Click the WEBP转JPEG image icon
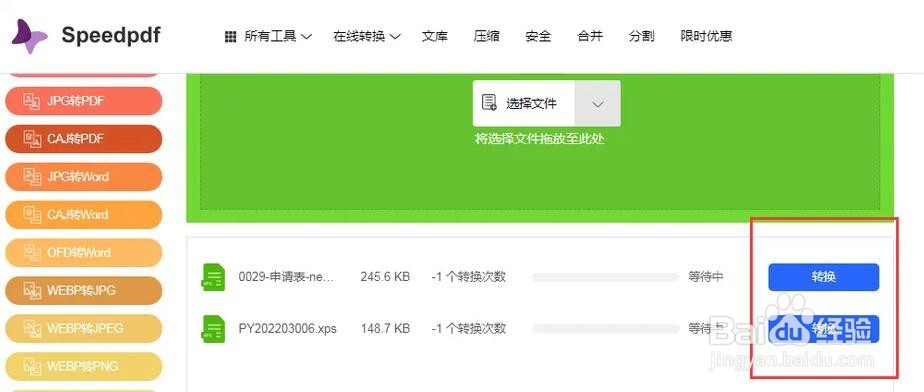924x392 pixels. [x=32, y=328]
